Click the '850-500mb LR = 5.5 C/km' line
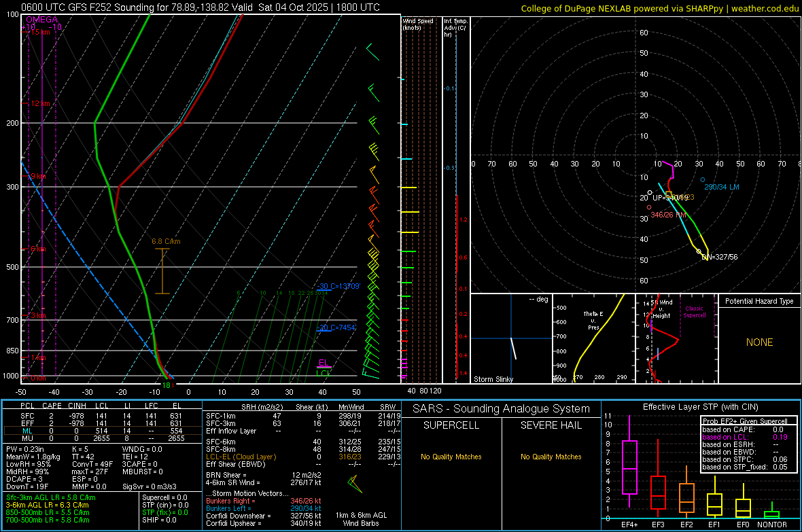 (x=48, y=512)
